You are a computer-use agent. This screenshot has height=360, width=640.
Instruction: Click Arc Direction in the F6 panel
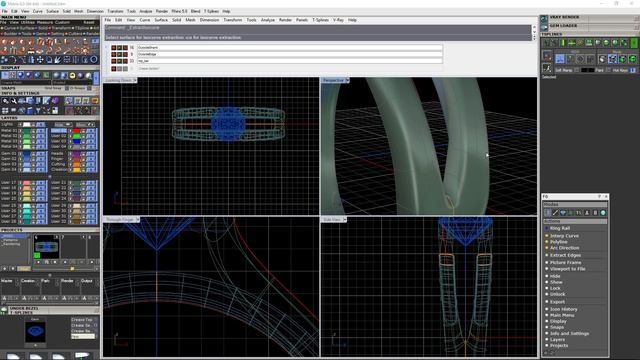564,248
